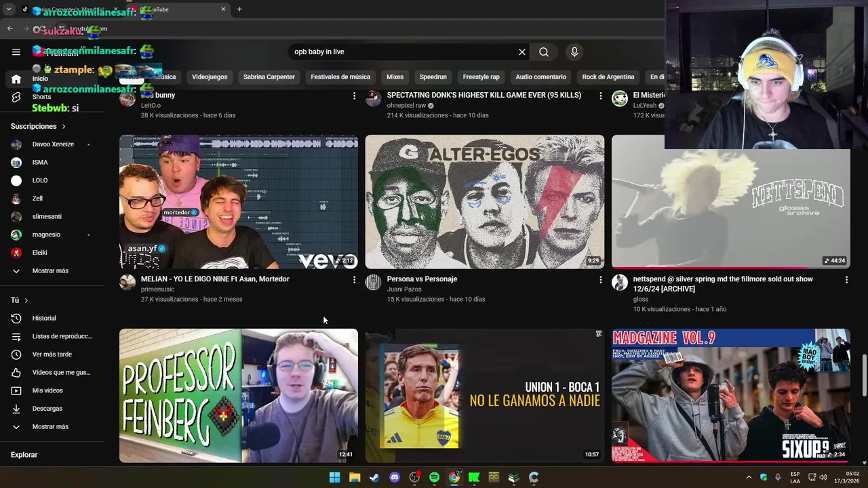Expand the Suscripciones section chevron
This screenshot has width=868, height=488.
64,126
